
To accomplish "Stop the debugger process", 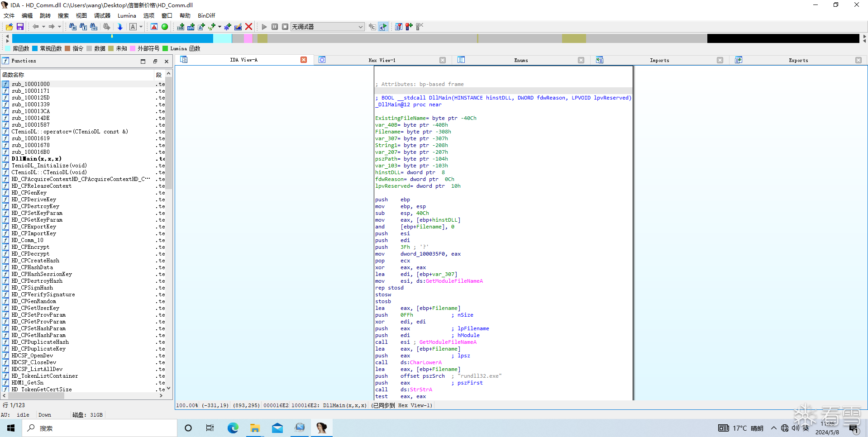I will click(285, 27).
